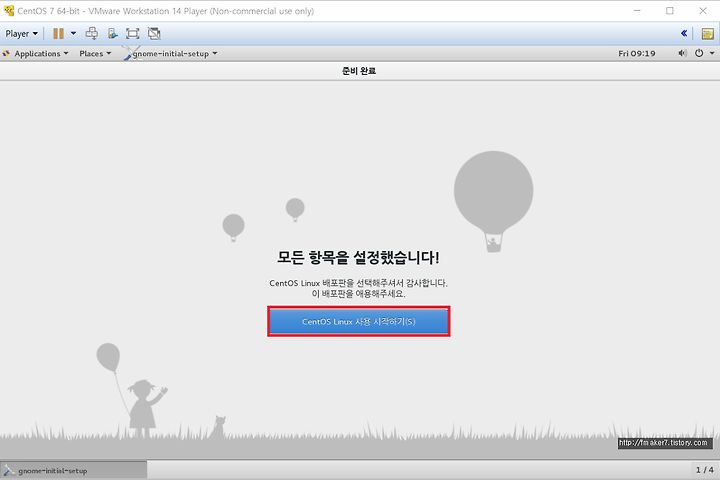The width and height of the screenshot is (720, 480).
Task: Open the notes icon at the toolbar's right end
Action: (708, 34)
